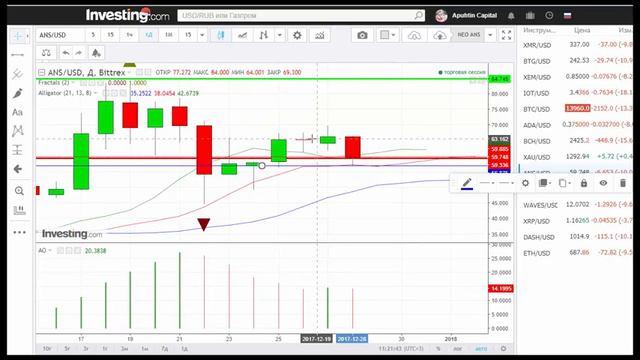
Task: Open visual order layers dropdown
Action: click(x=545, y=183)
